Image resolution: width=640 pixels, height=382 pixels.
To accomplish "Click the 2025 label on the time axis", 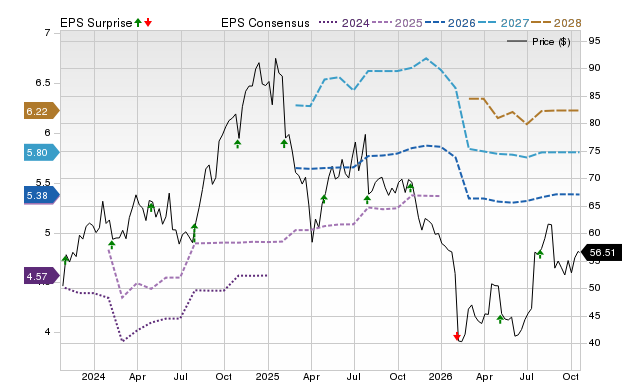I will tap(267, 376).
